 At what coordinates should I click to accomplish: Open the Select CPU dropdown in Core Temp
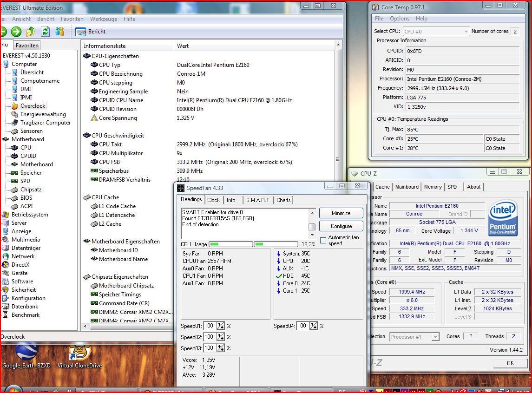click(436, 32)
